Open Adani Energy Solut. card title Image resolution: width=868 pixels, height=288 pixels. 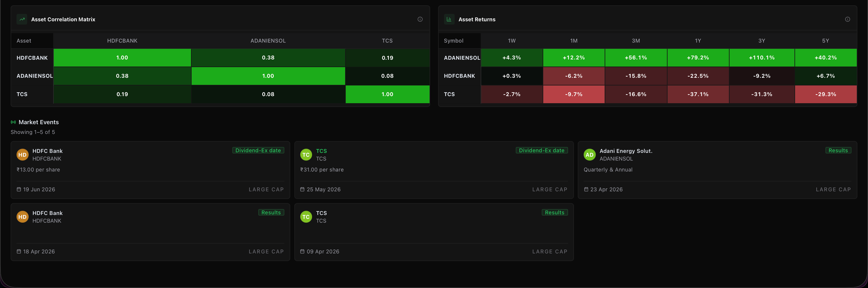click(x=626, y=151)
